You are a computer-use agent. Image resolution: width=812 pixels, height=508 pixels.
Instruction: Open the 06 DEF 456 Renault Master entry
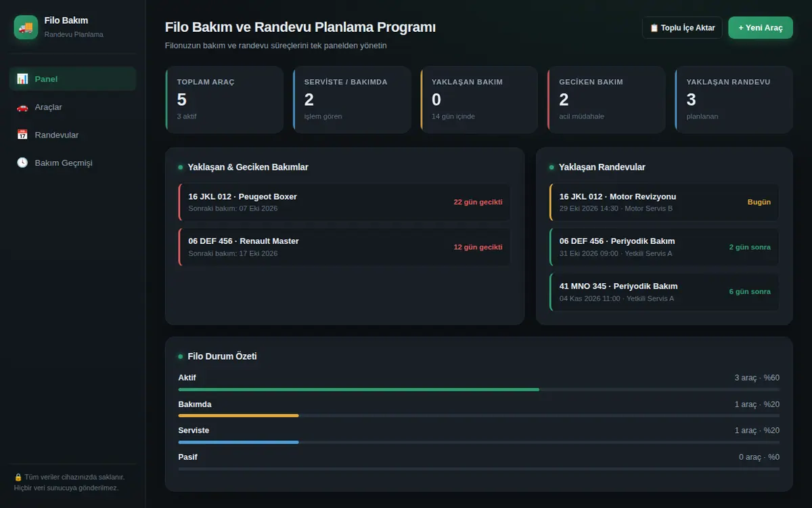[344, 247]
